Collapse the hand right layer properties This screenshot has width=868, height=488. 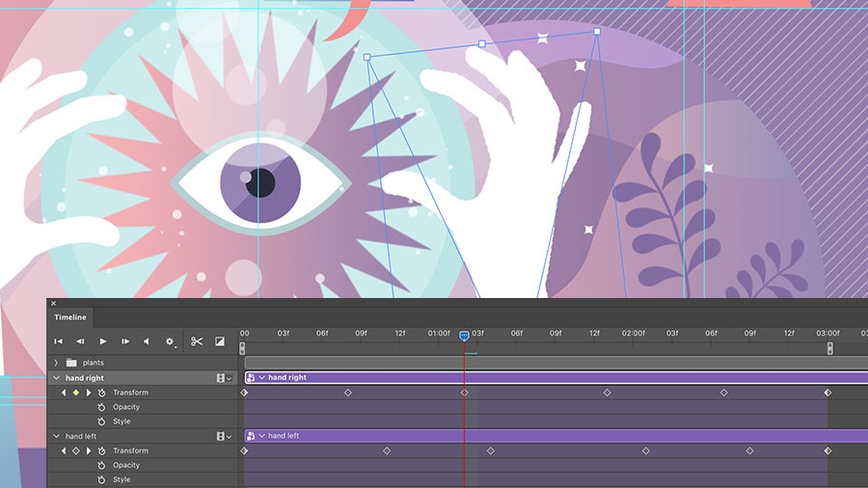pos(56,378)
